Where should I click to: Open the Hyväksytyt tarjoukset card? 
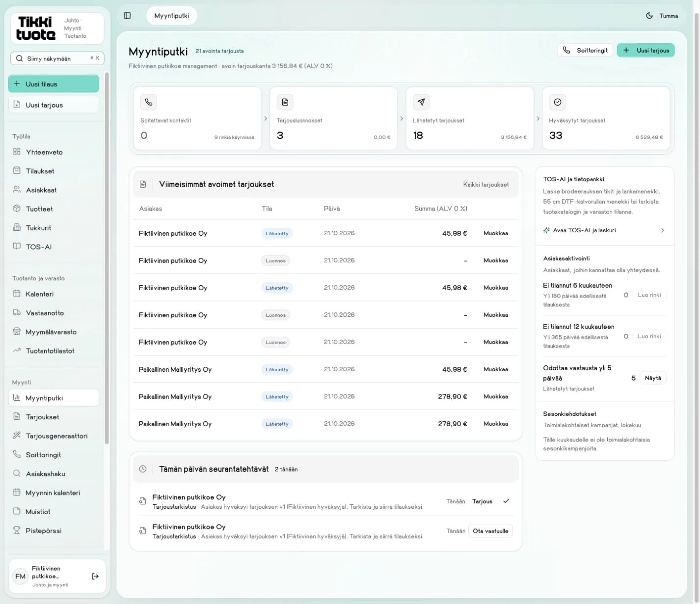tap(606, 118)
